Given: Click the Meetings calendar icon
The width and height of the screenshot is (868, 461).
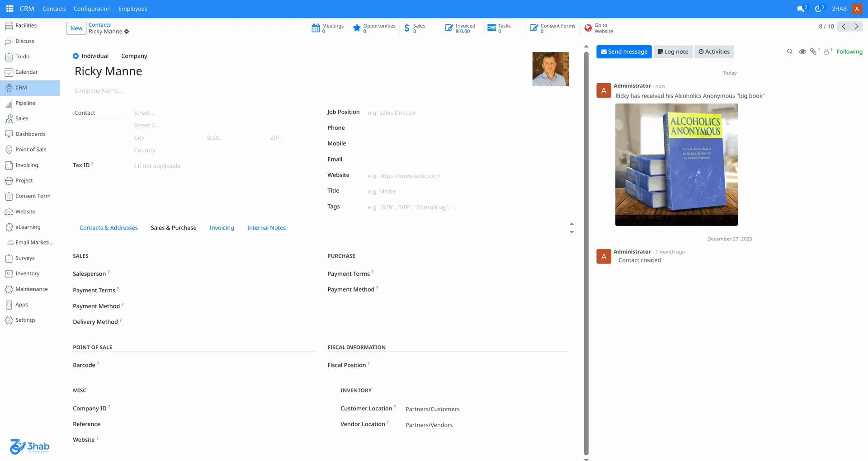Looking at the screenshot, I should pyautogui.click(x=316, y=28).
